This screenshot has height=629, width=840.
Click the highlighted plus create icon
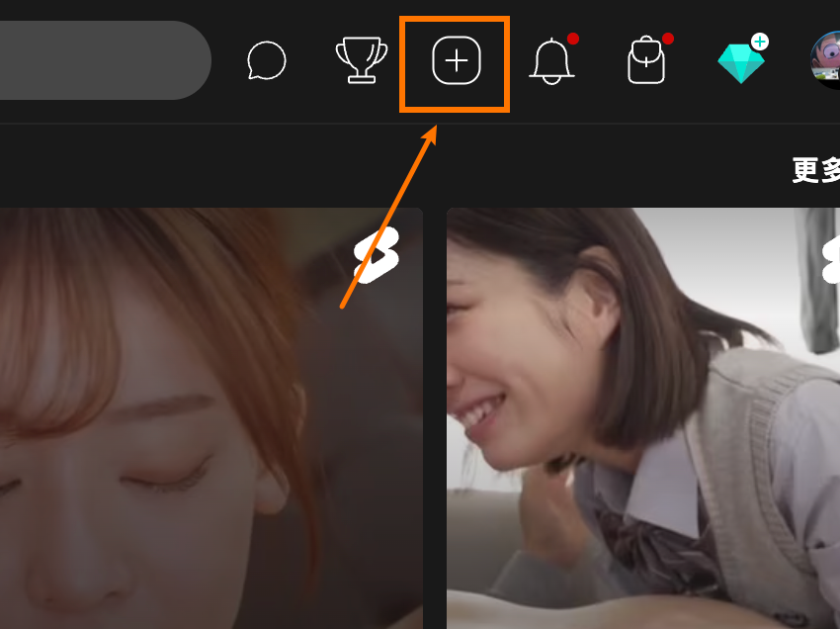tap(456, 62)
